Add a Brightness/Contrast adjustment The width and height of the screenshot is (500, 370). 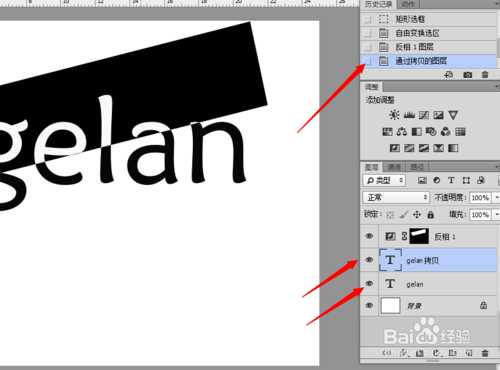tap(394, 115)
